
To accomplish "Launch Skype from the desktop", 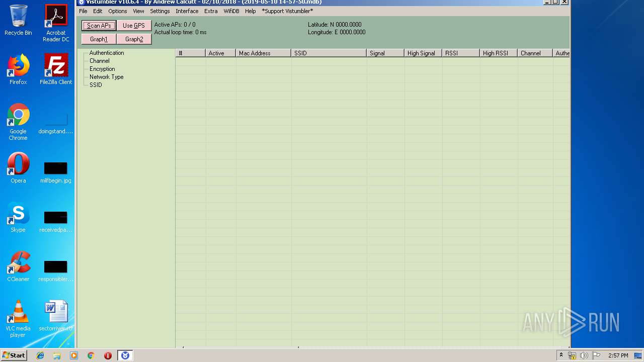I will tap(18, 217).
